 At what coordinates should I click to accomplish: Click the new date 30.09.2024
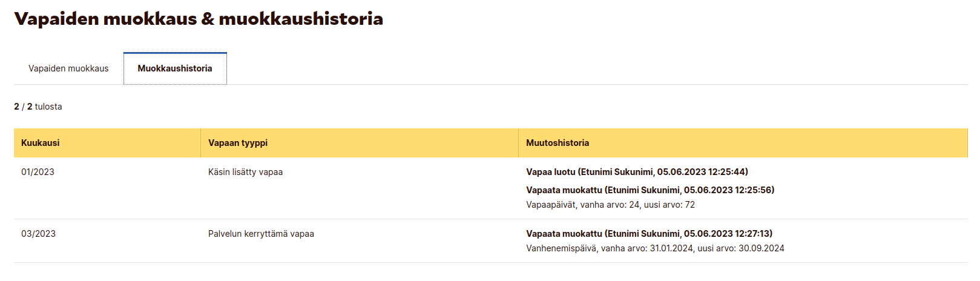click(x=761, y=248)
